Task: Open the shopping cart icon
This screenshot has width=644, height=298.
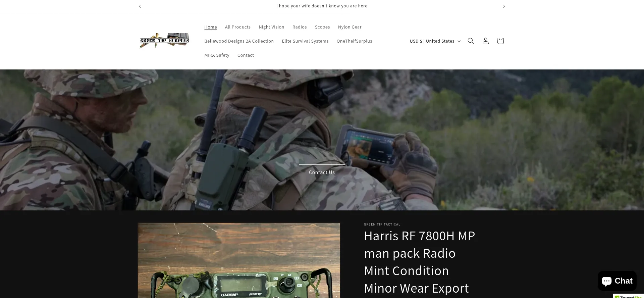Action: point(500,41)
